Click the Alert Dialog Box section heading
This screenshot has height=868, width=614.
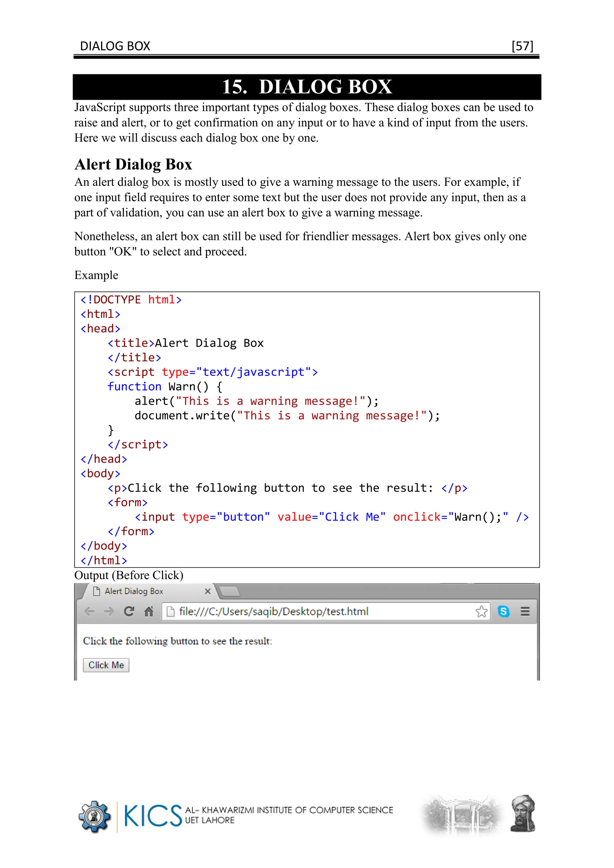(133, 165)
